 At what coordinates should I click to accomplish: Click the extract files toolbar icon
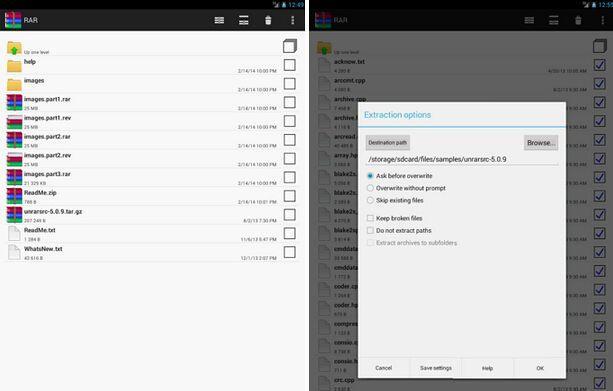244,20
